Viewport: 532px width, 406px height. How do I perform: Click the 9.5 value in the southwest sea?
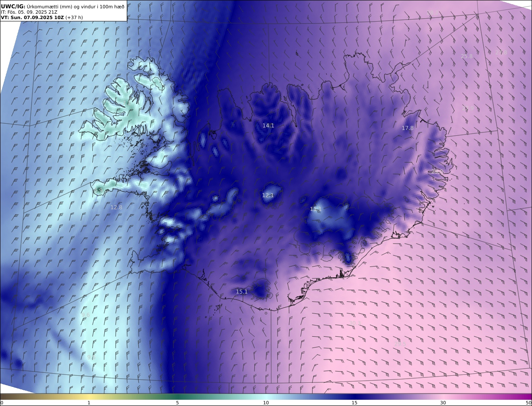pos(91,357)
